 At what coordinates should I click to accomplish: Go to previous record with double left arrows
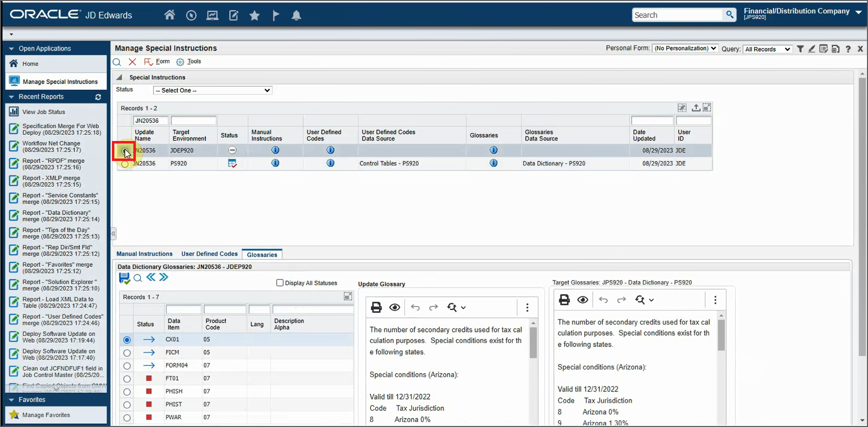pos(151,277)
